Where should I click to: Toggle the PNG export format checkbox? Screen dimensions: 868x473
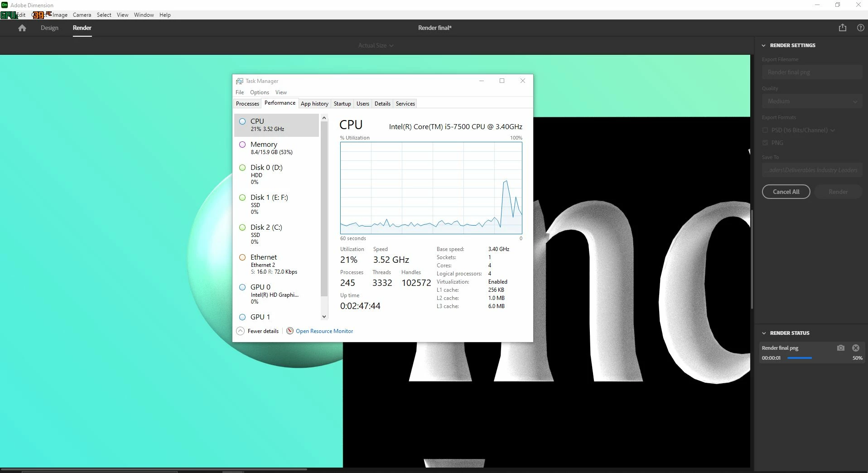click(x=765, y=143)
